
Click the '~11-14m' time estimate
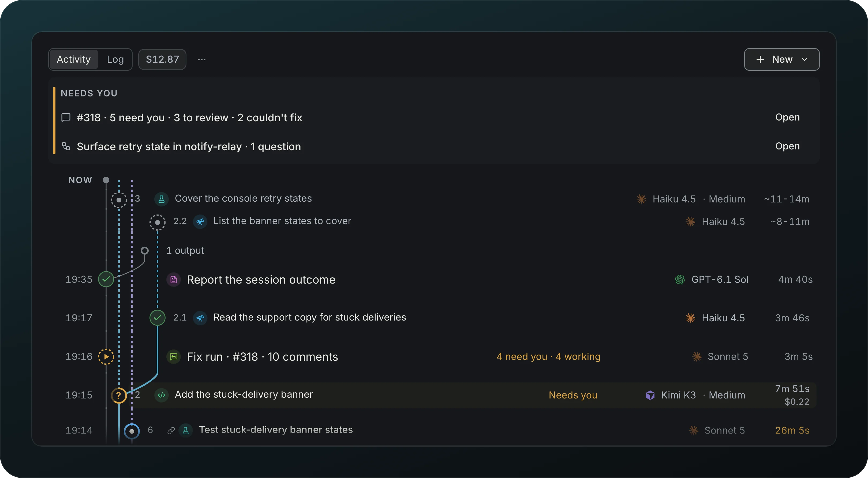coord(787,199)
